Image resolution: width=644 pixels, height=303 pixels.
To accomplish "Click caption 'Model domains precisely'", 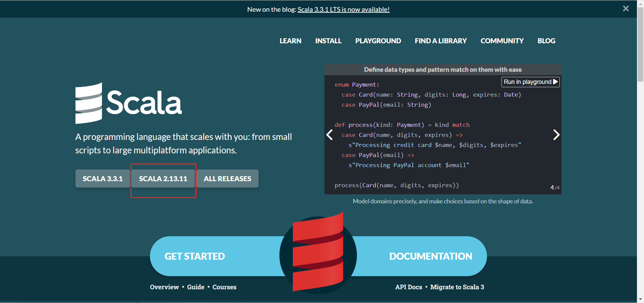I will coord(443,201).
